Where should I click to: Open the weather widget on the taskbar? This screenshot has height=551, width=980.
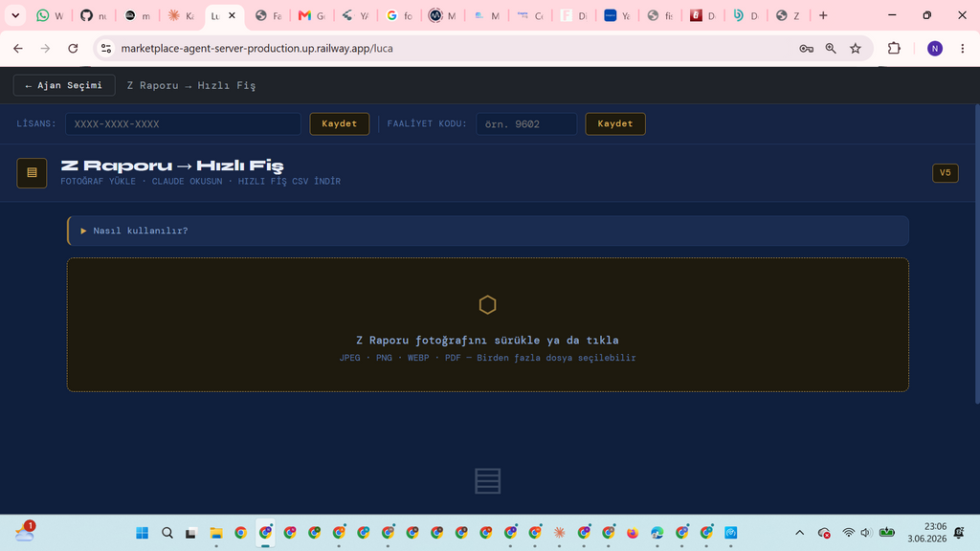pos(25,532)
